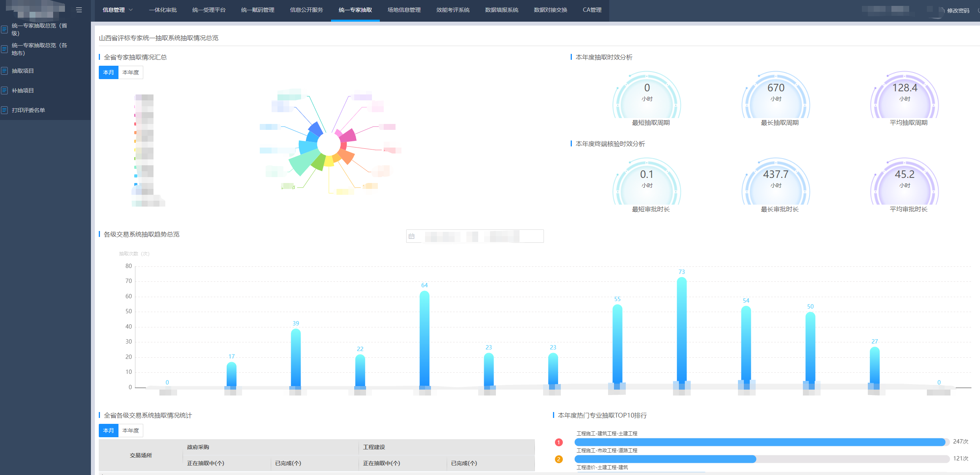Click the 修改密码 link
The width and height of the screenshot is (980, 475).
958,11
